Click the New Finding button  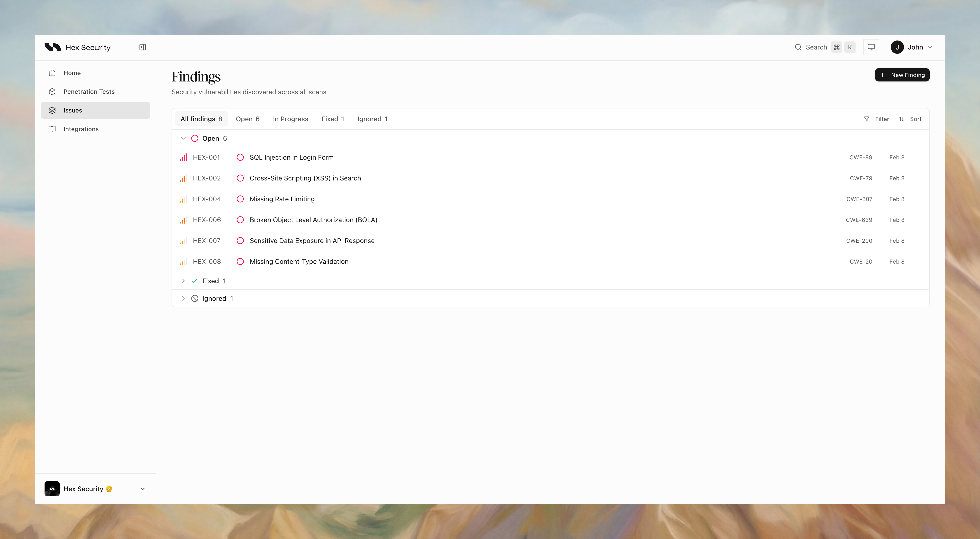902,75
